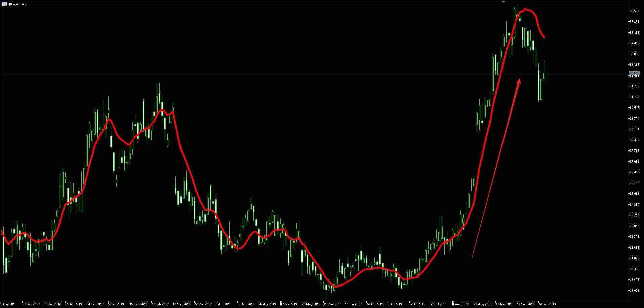The height and width of the screenshot is (308, 644).
Task: Click the 33.139 price axis value
Action: pos(634,65)
